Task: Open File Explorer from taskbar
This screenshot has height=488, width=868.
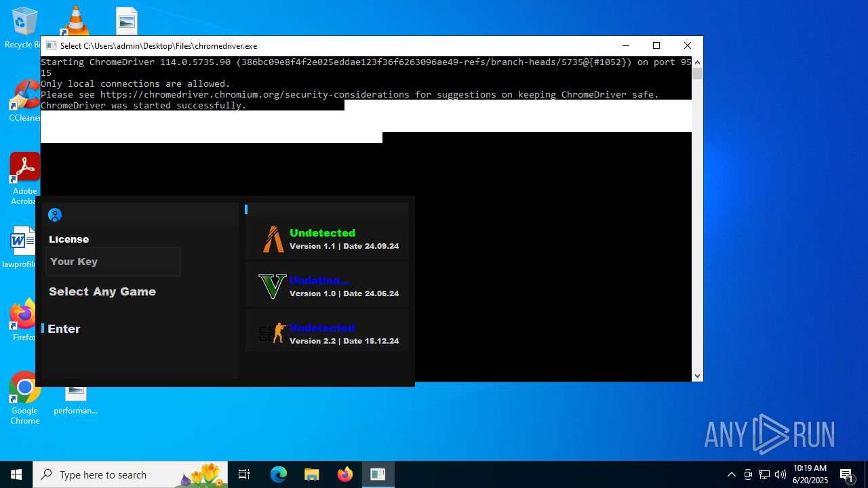Action: point(312,474)
